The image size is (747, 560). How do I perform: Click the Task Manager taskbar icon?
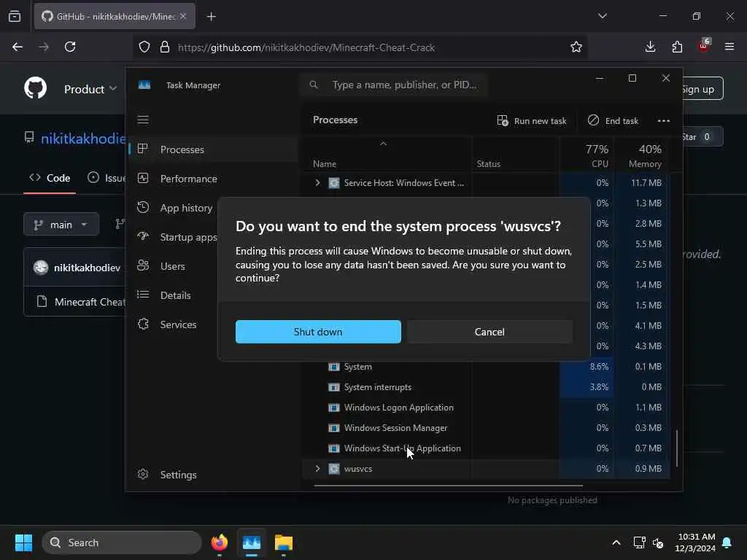252,542
